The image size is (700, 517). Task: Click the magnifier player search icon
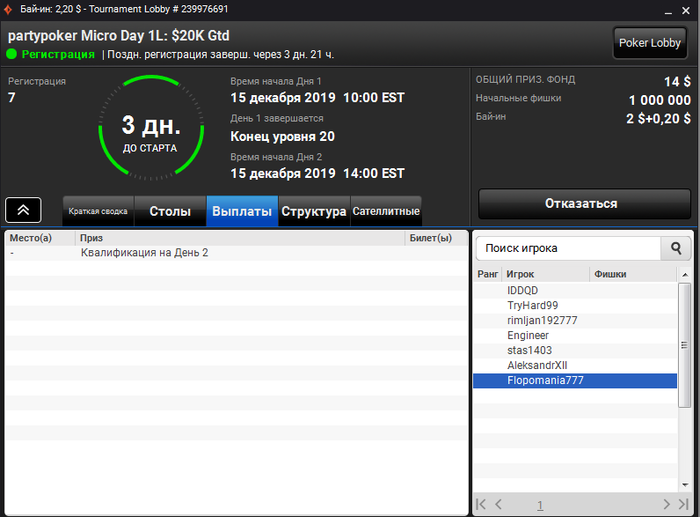(676, 248)
